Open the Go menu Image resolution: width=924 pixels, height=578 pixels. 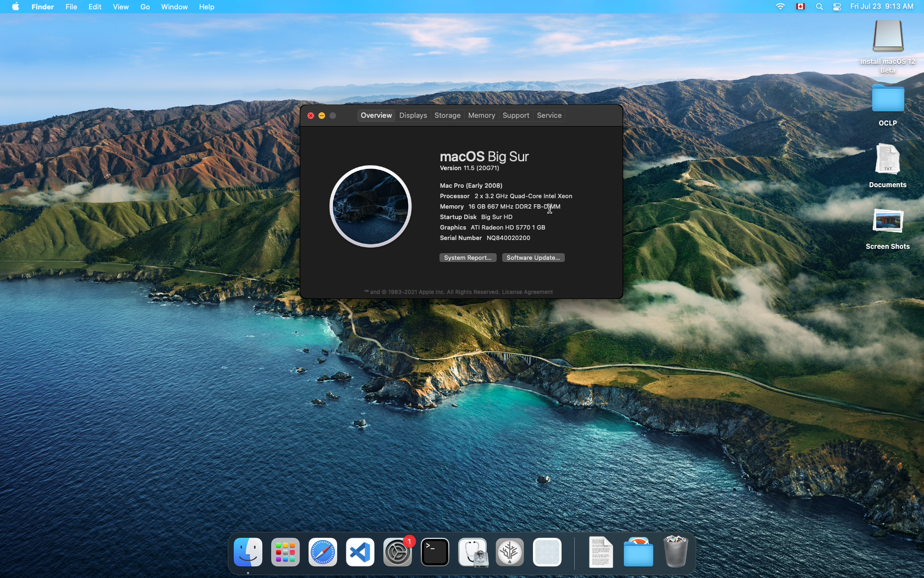pos(145,7)
